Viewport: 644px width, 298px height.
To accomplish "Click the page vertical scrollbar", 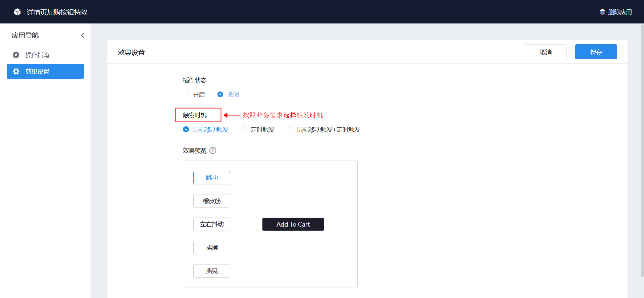I will point(642,151).
